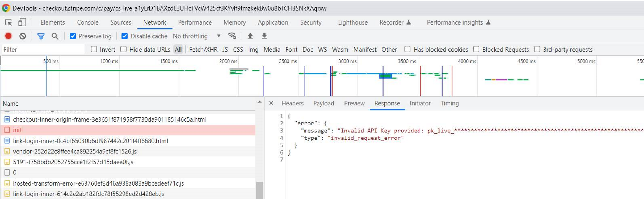Switch to Memory tab
644x199 pixels.
(x=235, y=22)
